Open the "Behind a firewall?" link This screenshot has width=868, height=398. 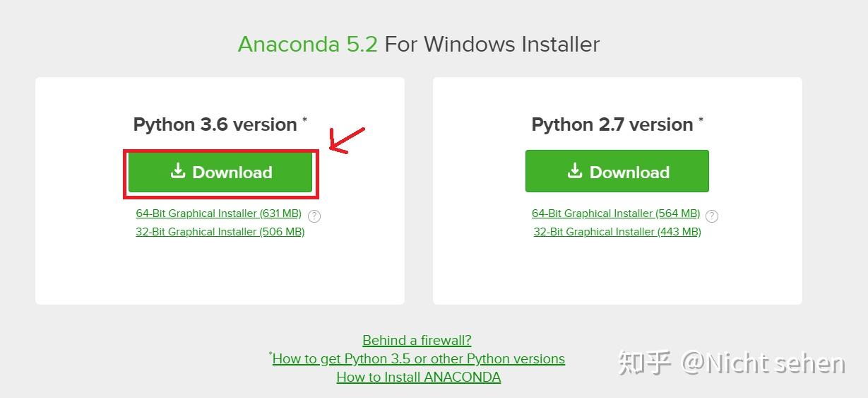417,341
